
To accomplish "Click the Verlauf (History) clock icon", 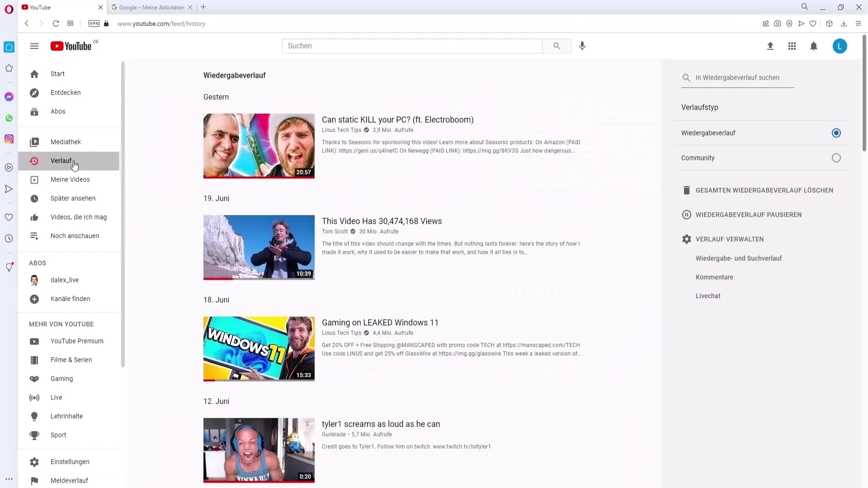I will tap(34, 160).
